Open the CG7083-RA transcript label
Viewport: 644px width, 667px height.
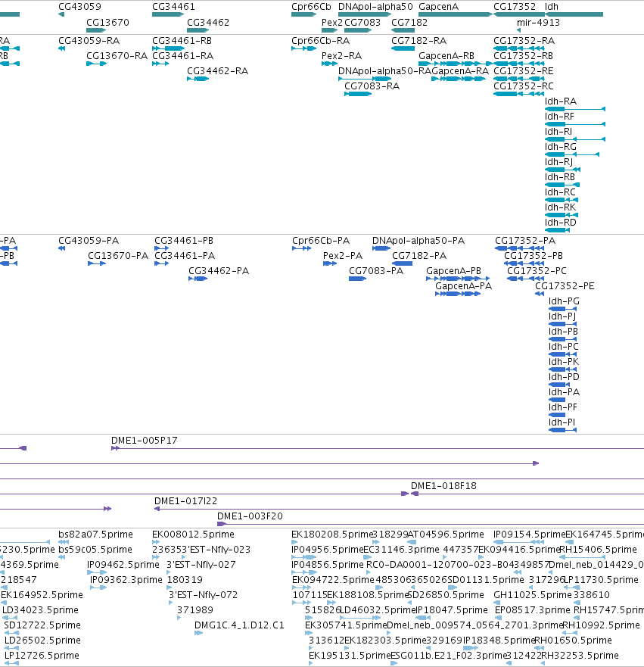(x=372, y=86)
